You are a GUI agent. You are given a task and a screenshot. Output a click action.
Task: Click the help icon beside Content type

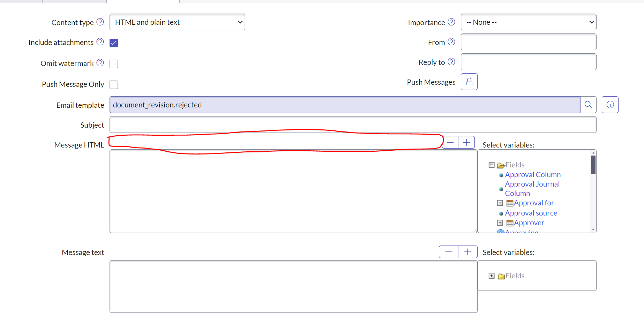[100, 22]
